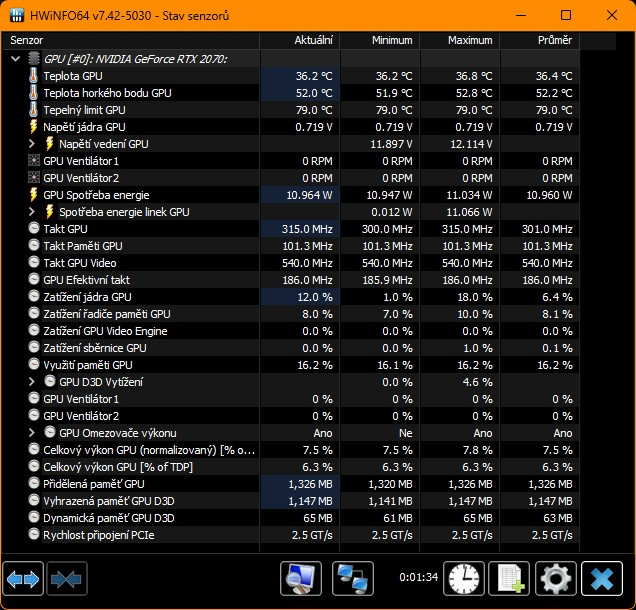Open the sensor monitor search icon

(301, 579)
